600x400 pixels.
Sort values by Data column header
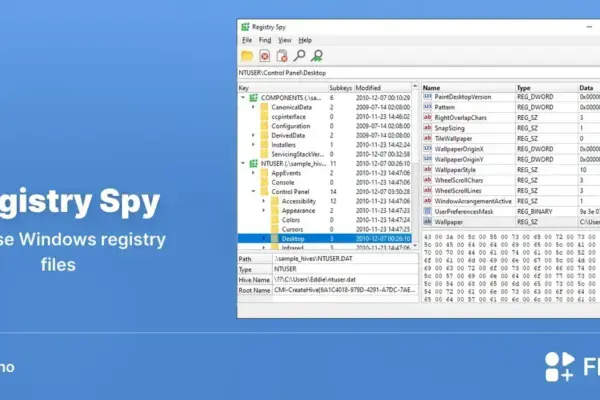click(589, 88)
